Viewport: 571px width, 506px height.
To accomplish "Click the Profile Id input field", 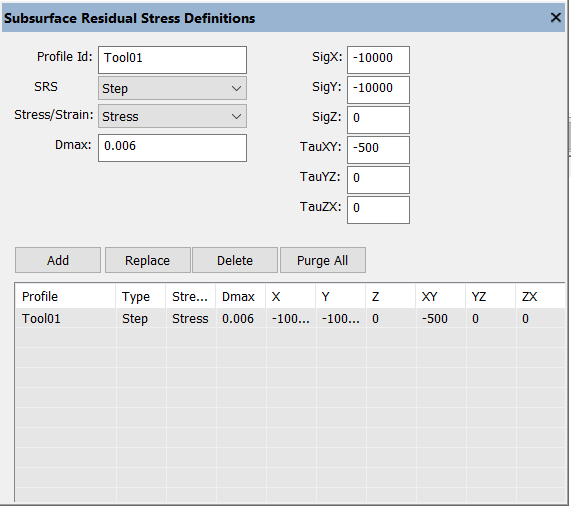I will click(172, 60).
